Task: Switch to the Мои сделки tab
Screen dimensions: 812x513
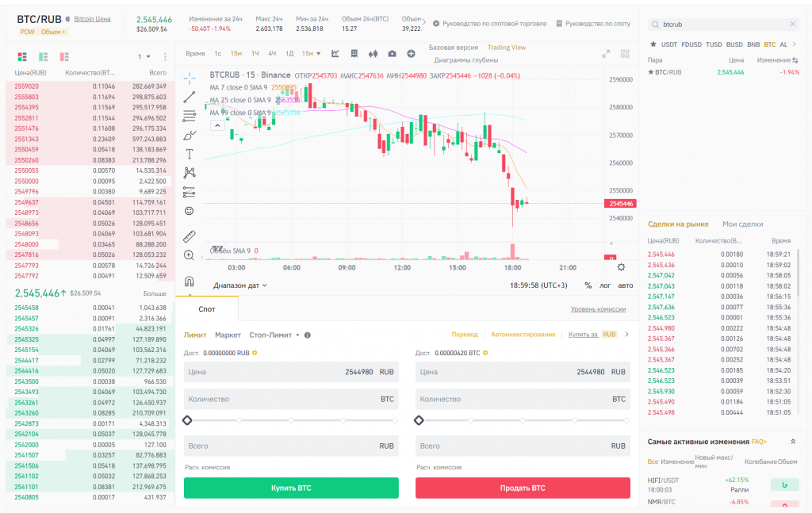Action: (x=742, y=224)
